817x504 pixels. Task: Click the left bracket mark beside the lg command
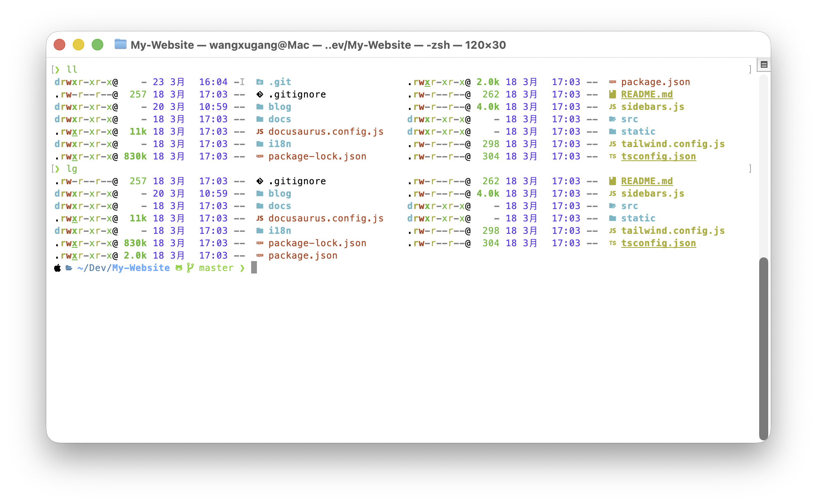53,169
